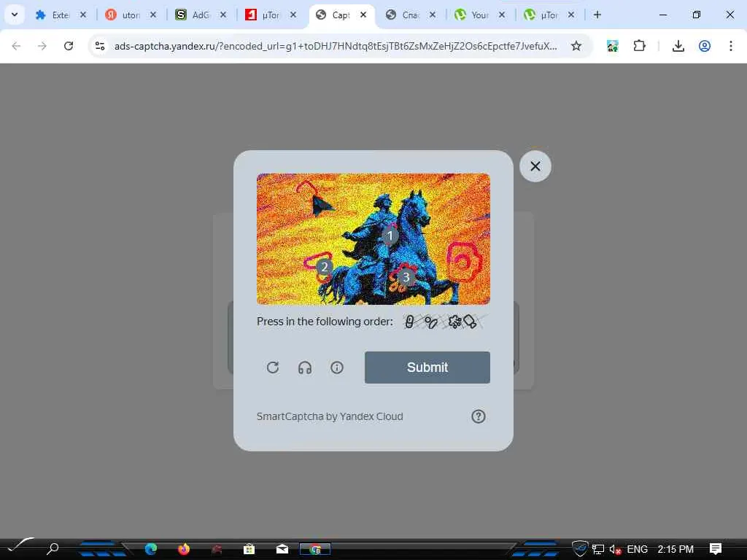Reload the current page

[x=69, y=46]
